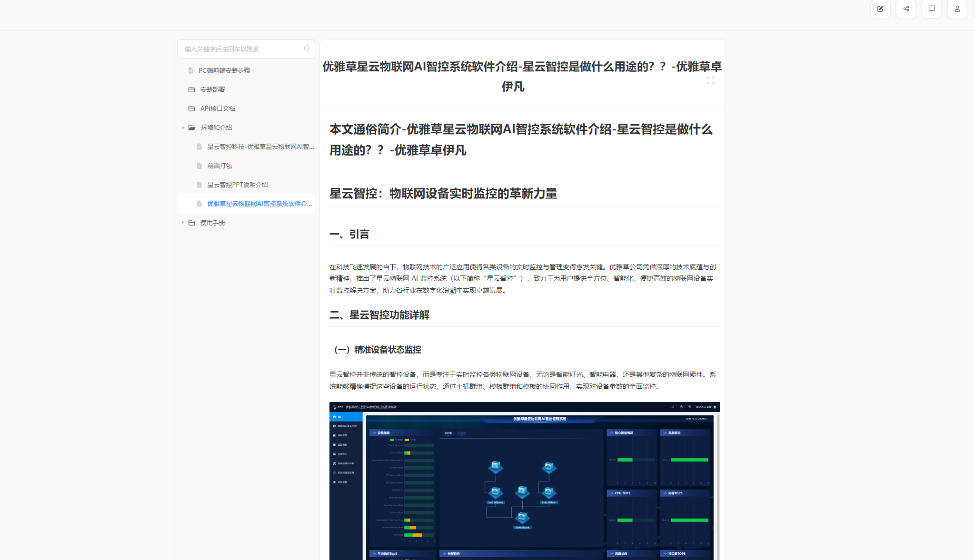This screenshot has width=975, height=560.
Task: Select the 前端打包 document
Action: [219, 166]
